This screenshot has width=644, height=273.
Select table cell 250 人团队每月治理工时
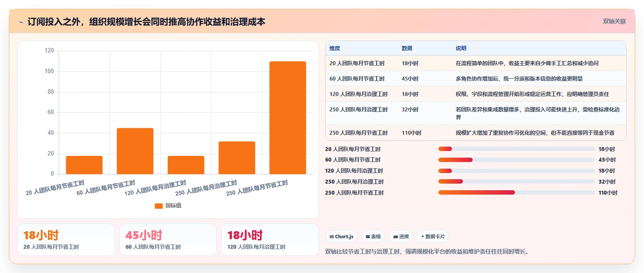pyautogui.click(x=359, y=110)
